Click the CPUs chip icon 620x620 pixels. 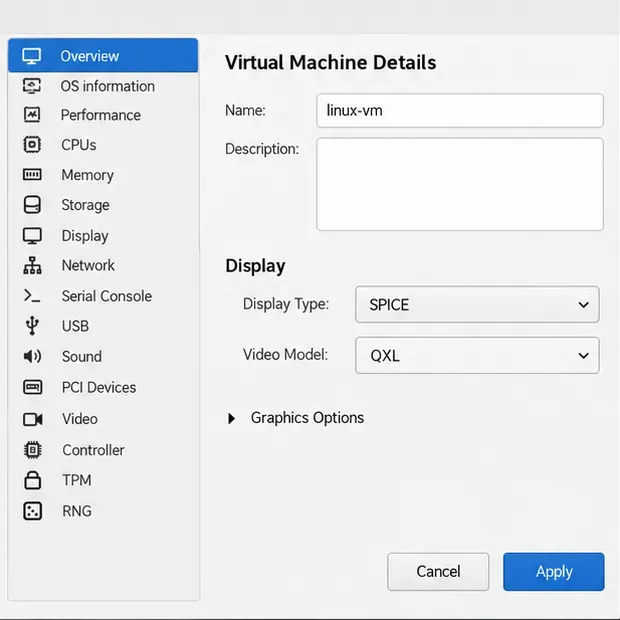tap(32, 144)
